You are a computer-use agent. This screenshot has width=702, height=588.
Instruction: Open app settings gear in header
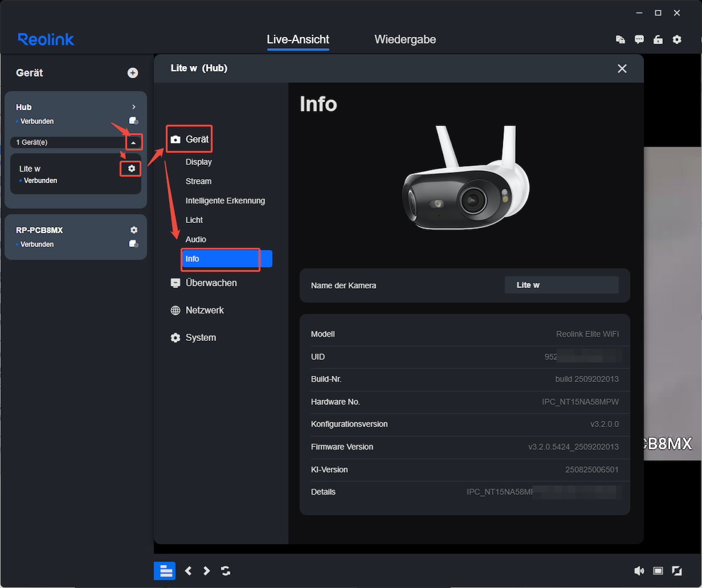[677, 39]
